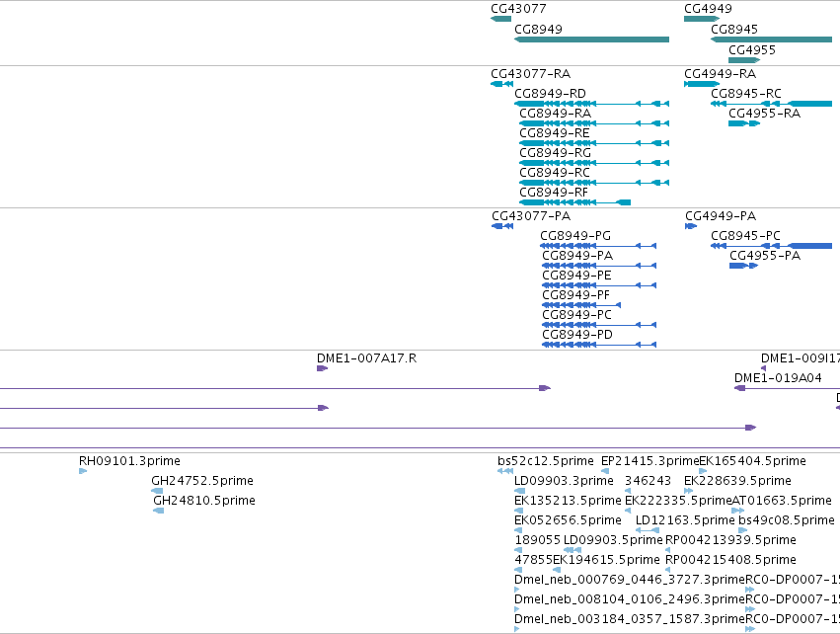
Task: Select the CG8945 gene label
Action: point(734,30)
